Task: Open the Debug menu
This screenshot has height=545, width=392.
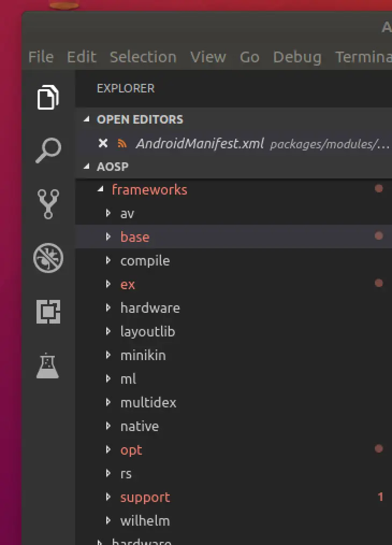Action: [297, 58]
